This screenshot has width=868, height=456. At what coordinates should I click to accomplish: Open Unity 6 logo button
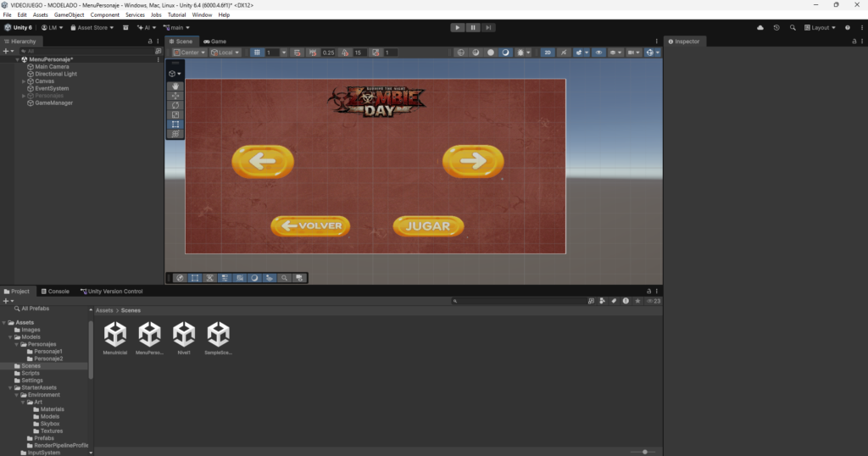point(19,28)
